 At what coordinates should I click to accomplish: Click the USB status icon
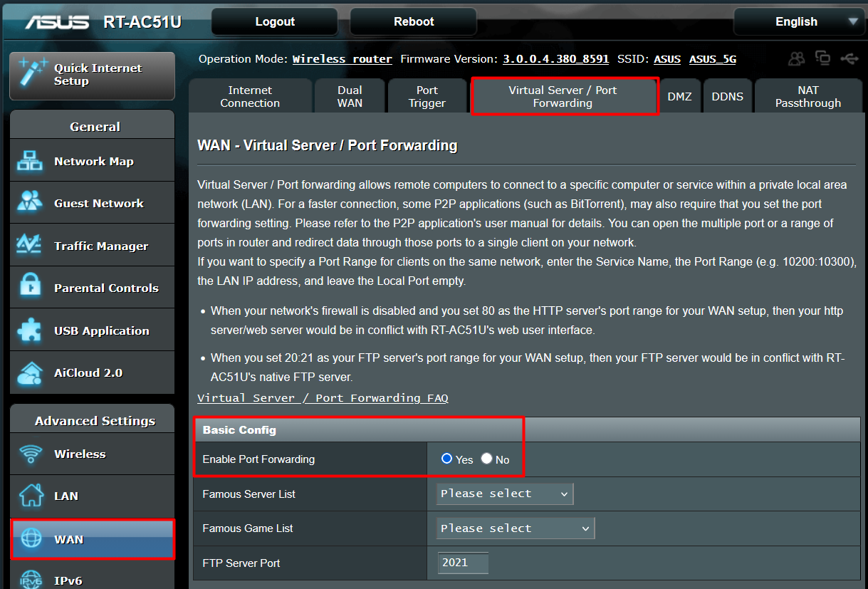(848, 58)
